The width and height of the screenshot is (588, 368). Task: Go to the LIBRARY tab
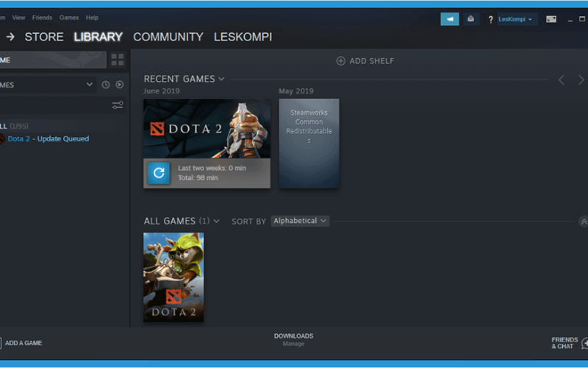[x=98, y=37]
